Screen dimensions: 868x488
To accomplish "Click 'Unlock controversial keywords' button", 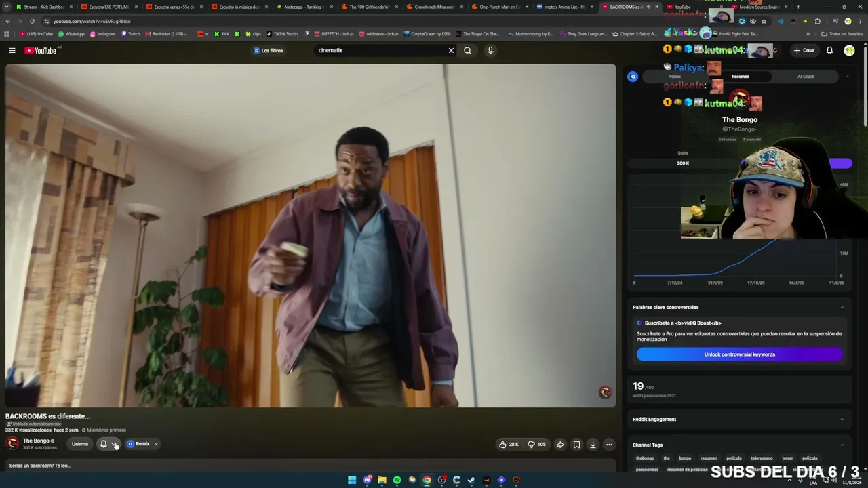I will click(739, 354).
